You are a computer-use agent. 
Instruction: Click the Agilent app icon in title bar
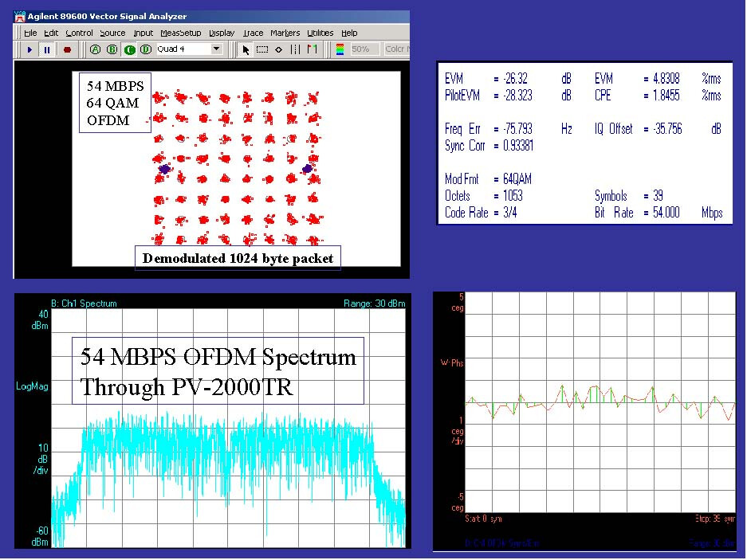20,17
